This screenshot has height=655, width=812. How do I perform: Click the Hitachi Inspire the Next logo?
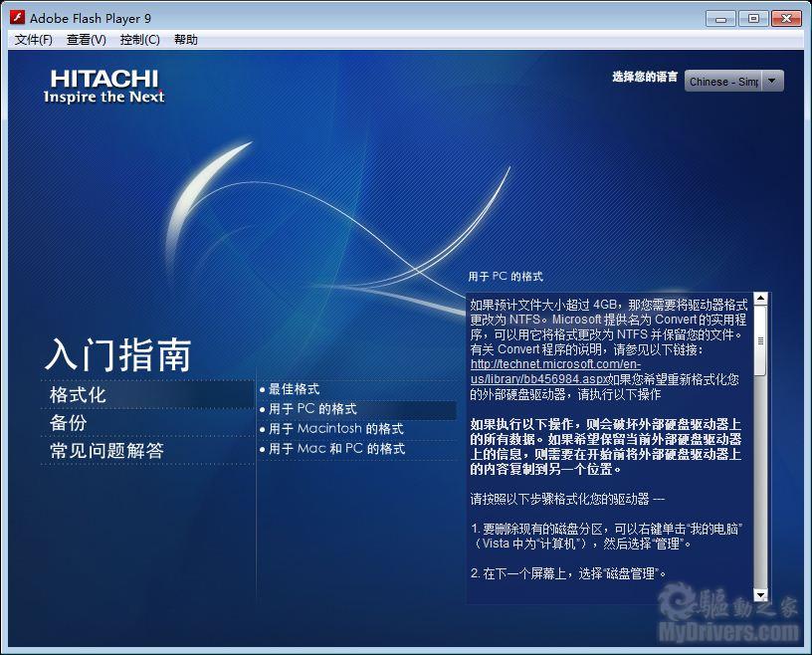pos(103,87)
